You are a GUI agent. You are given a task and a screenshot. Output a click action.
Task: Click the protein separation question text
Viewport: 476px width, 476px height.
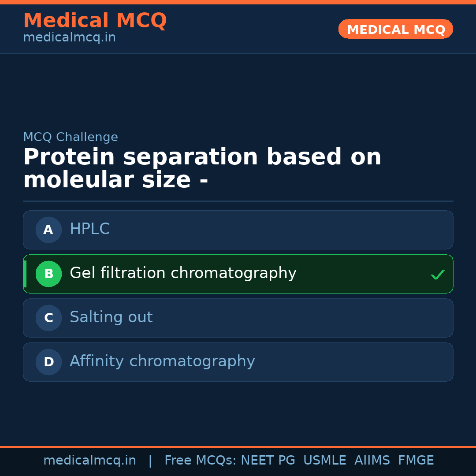(x=202, y=169)
